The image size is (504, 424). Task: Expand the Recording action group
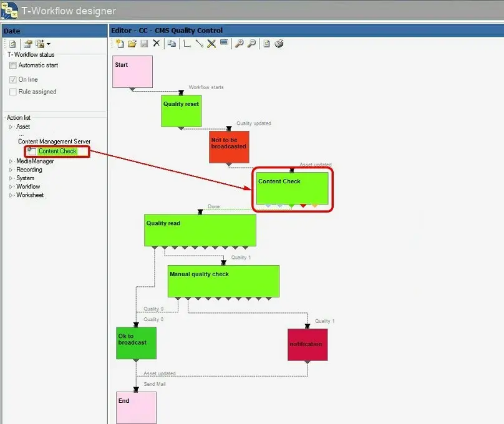point(11,170)
